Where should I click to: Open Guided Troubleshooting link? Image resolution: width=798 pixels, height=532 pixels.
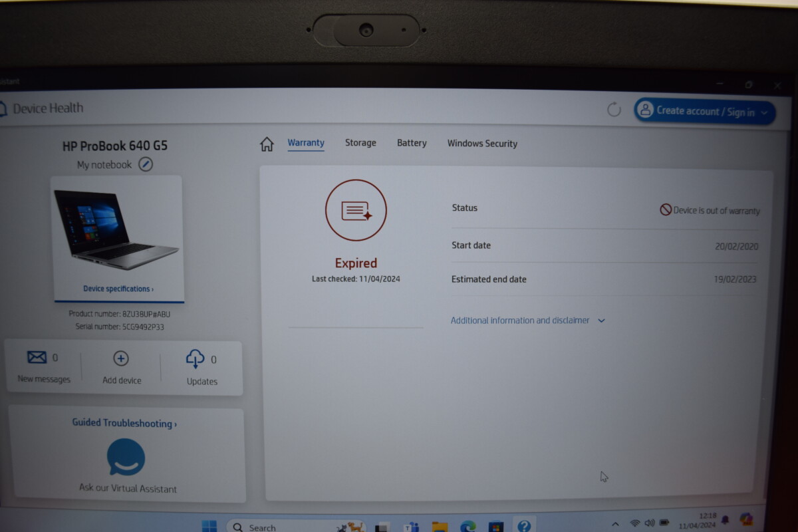pyautogui.click(x=124, y=423)
